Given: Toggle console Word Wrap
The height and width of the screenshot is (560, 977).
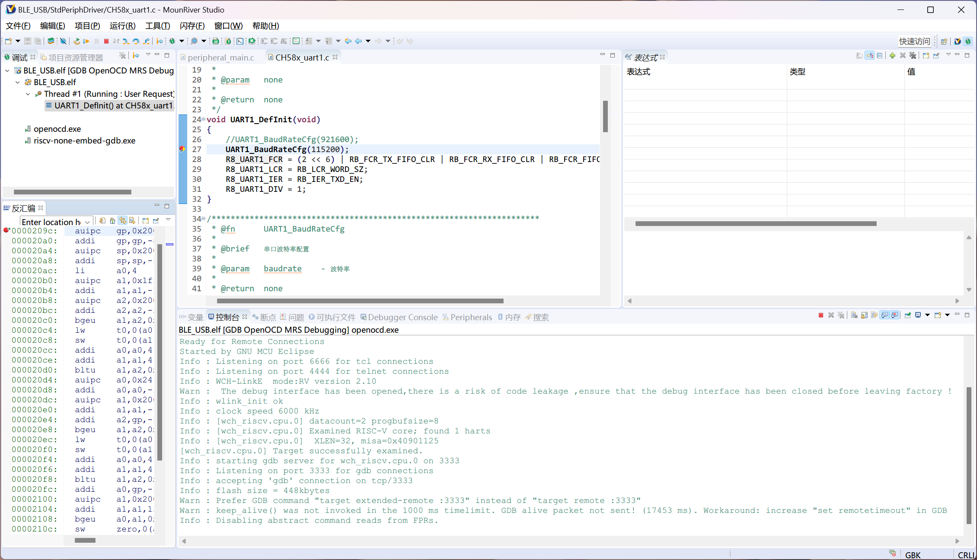Looking at the screenshot, I should coord(874,315).
